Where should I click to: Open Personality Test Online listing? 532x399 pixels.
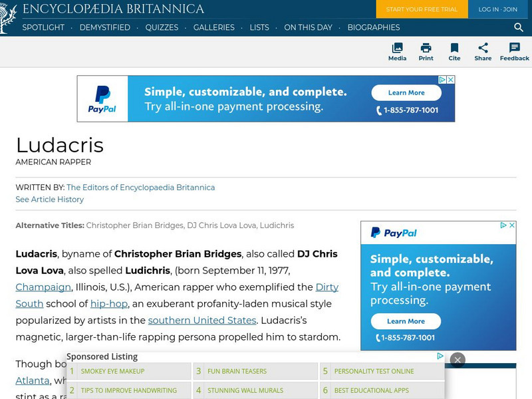pos(382,371)
